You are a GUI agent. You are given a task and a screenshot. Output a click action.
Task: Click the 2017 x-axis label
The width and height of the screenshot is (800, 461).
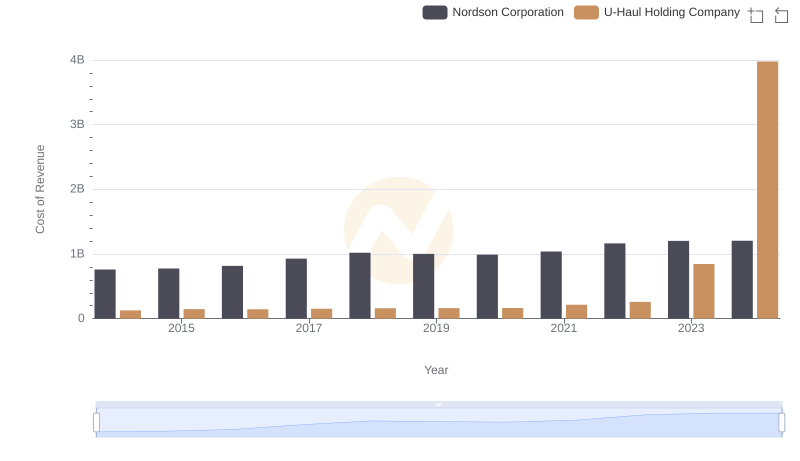309,328
